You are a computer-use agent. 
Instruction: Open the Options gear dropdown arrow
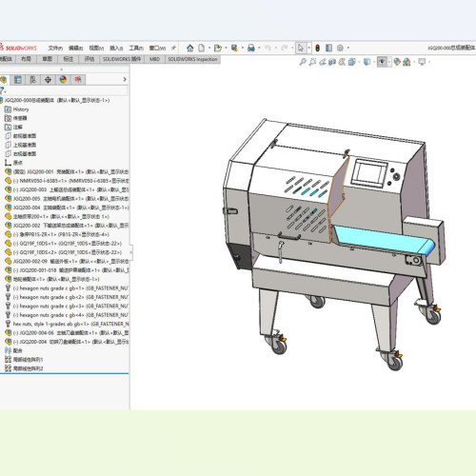click(x=348, y=48)
